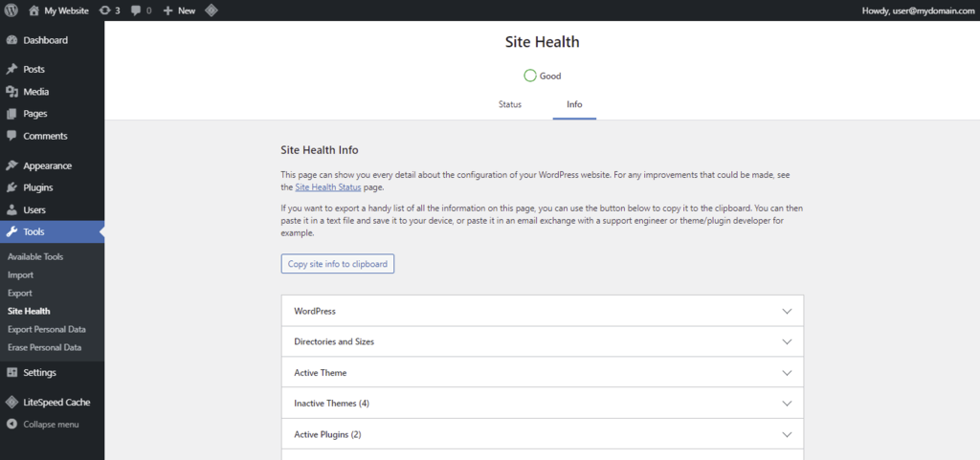Click the Posts pin icon in sidebar
The height and width of the screenshot is (460, 980).
11,70
